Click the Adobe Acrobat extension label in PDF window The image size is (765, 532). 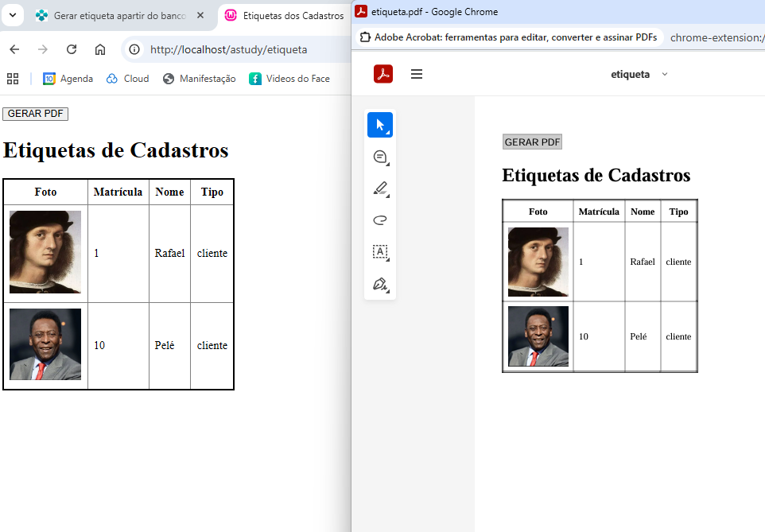click(x=511, y=37)
